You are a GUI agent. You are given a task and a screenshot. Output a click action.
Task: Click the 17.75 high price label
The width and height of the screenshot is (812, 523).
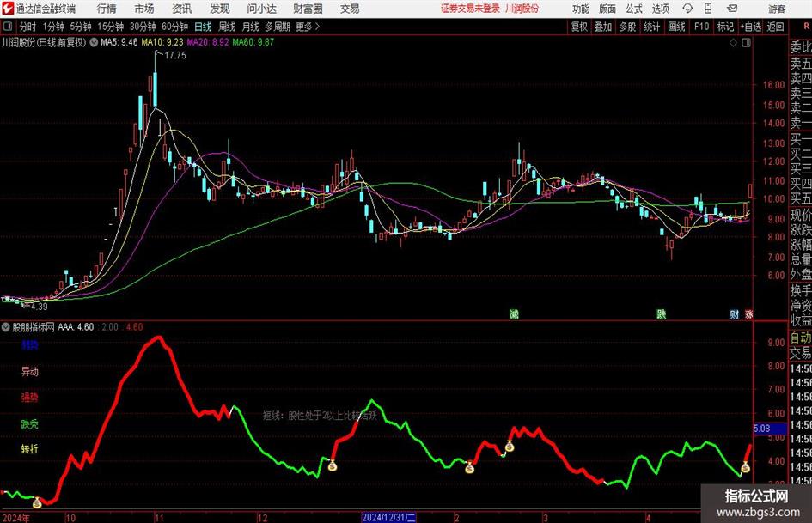[175, 56]
